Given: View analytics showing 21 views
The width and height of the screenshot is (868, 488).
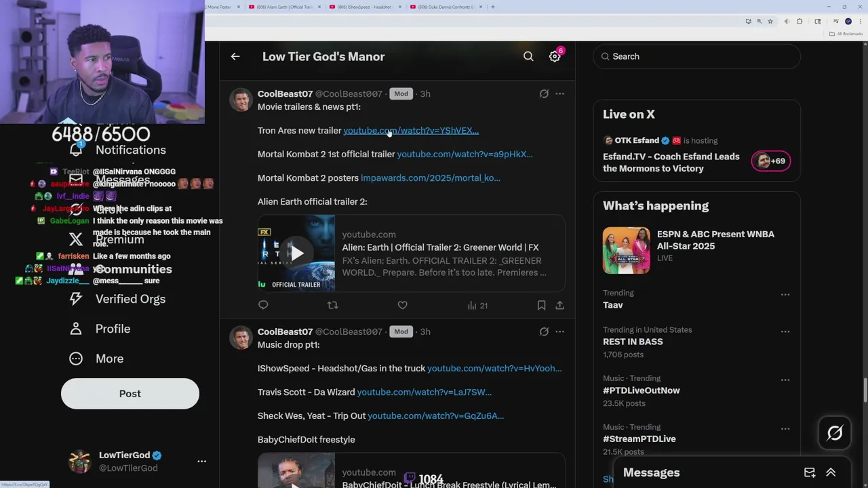Looking at the screenshot, I should (x=477, y=306).
